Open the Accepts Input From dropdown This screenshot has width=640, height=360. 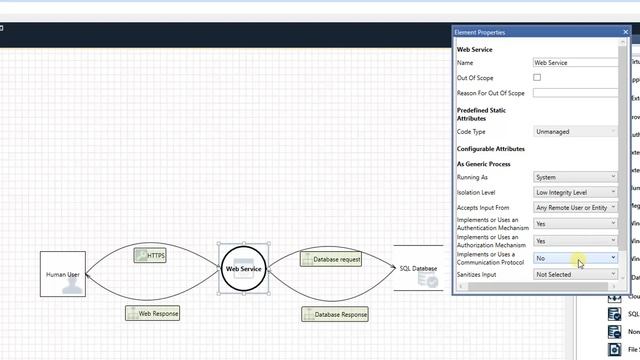click(575, 207)
